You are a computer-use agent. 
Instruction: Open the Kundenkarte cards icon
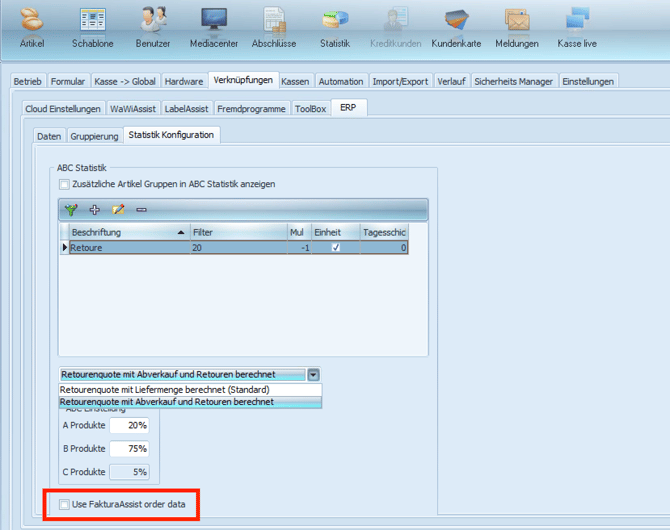456,19
